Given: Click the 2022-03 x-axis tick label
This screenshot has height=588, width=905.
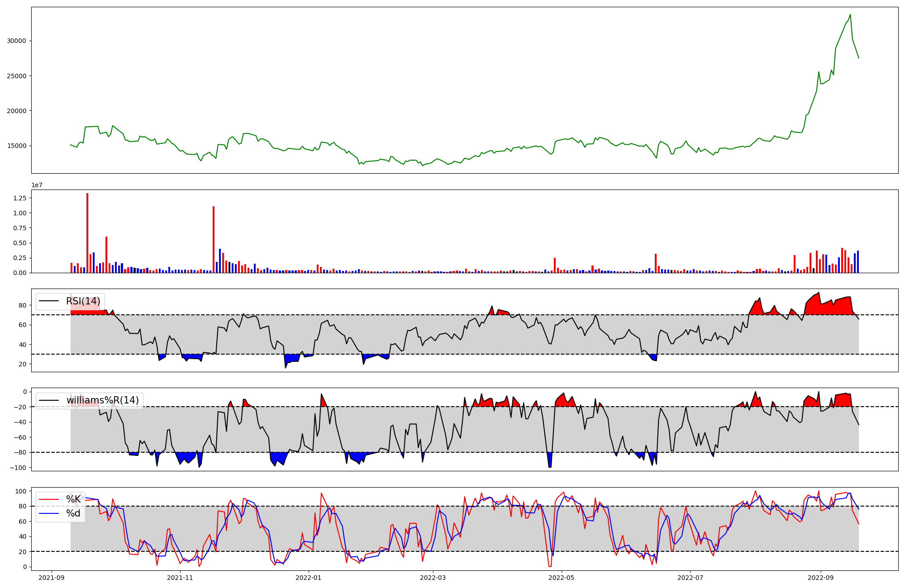Looking at the screenshot, I should click(433, 578).
